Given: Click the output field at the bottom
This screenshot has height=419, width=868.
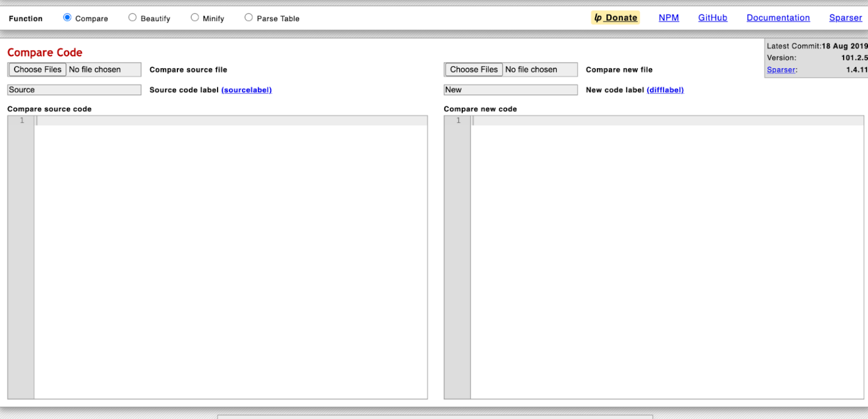Looking at the screenshot, I should pyautogui.click(x=434, y=417).
